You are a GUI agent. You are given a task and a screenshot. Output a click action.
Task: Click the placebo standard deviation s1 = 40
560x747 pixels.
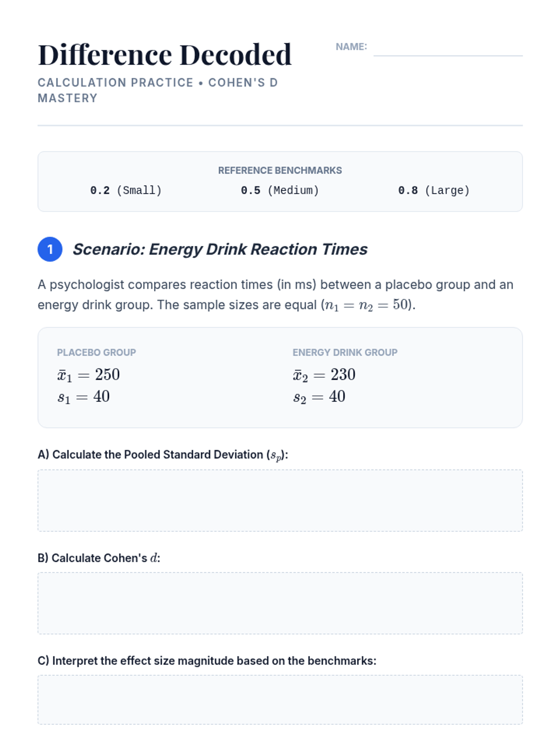[x=84, y=397]
